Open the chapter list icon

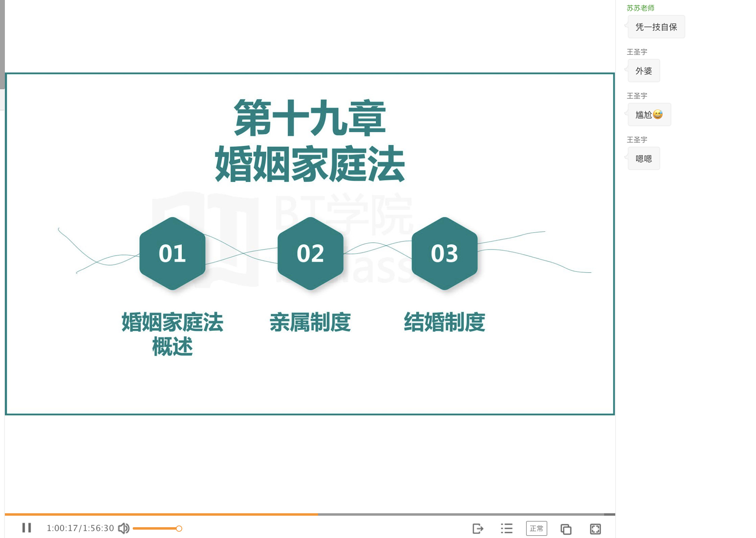pyautogui.click(x=507, y=529)
